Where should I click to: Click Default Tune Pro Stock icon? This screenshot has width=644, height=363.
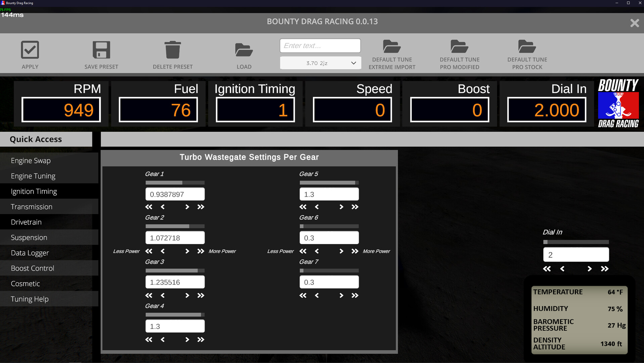526,46
